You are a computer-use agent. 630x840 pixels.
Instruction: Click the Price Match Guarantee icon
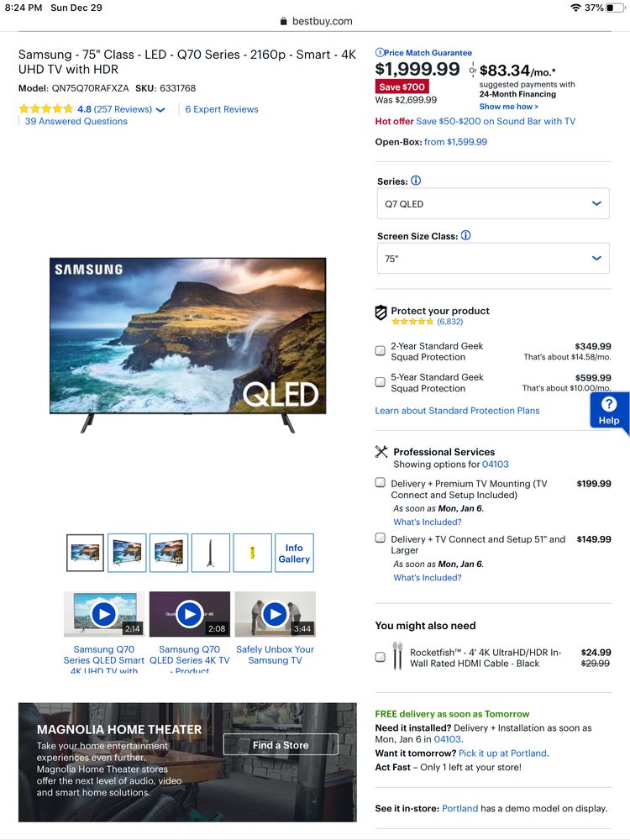tap(380, 52)
